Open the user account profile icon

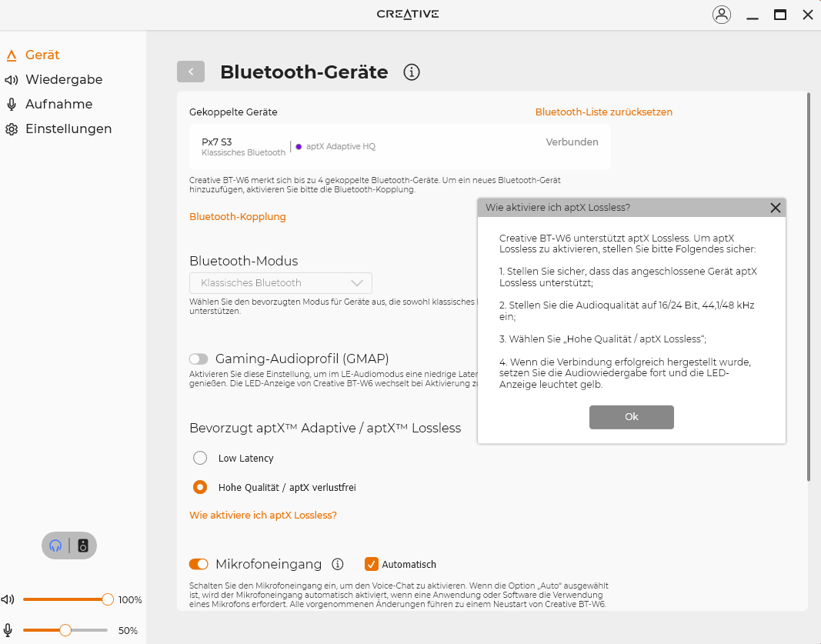722,15
